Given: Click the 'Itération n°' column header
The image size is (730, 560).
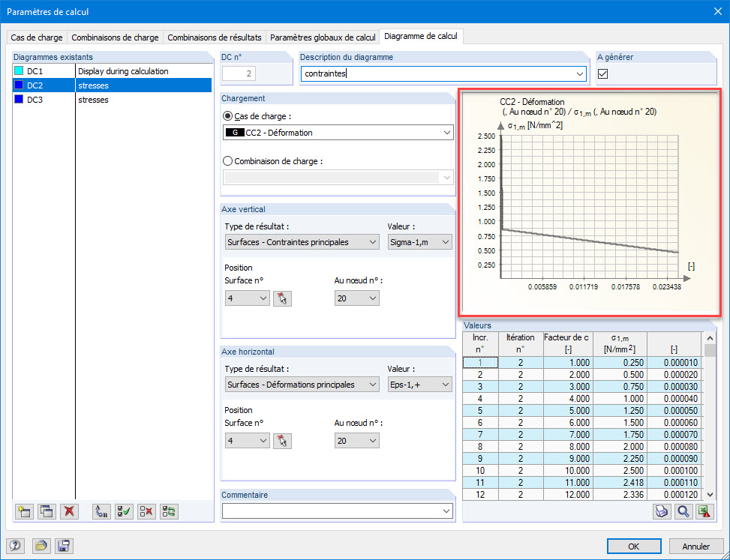Looking at the screenshot, I should tap(520, 343).
